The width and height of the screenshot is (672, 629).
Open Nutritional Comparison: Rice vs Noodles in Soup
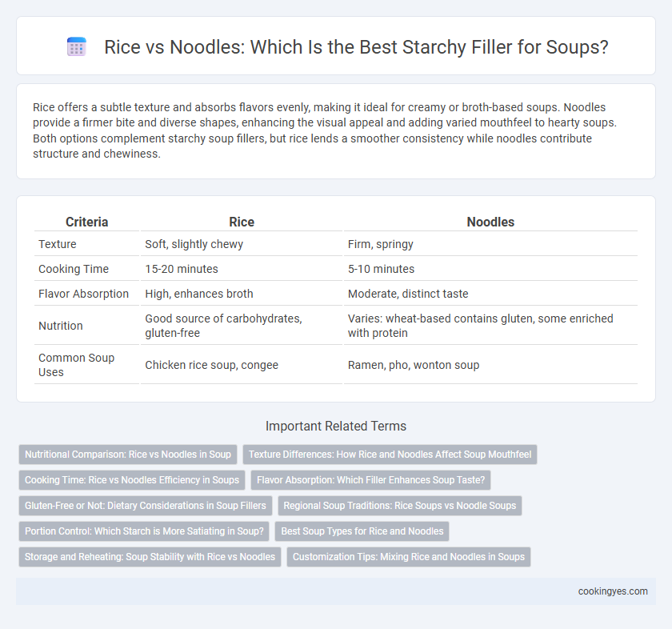point(128,455)
